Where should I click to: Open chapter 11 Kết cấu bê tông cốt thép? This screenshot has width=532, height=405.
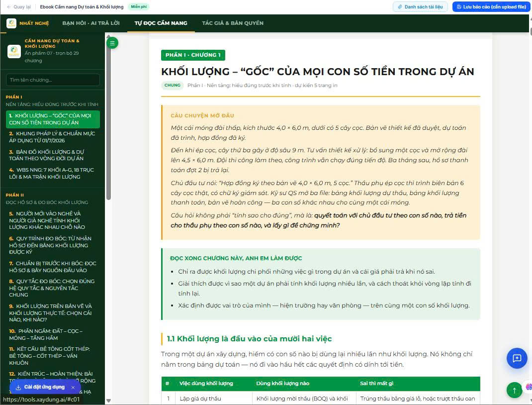pyautogui.click(x=53, y=356)
